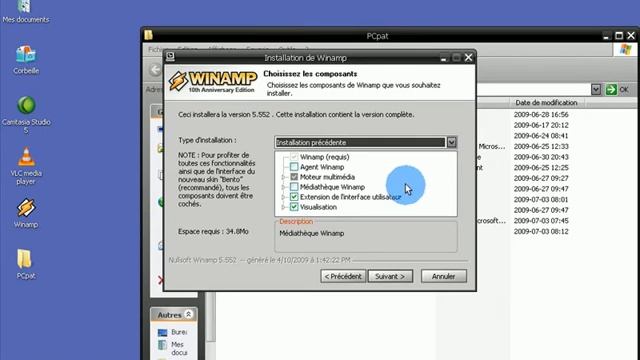Screen dimensions: 640x360
Task: Click Bureau link in Autres panel
Action: (x=179, y=332)
